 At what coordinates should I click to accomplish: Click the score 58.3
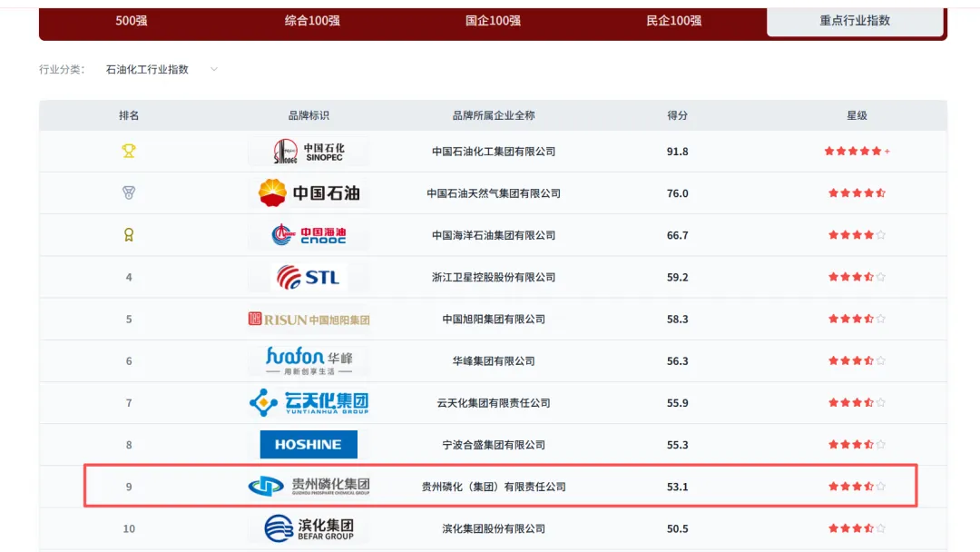pyautogui.click(x=678, y=319)
